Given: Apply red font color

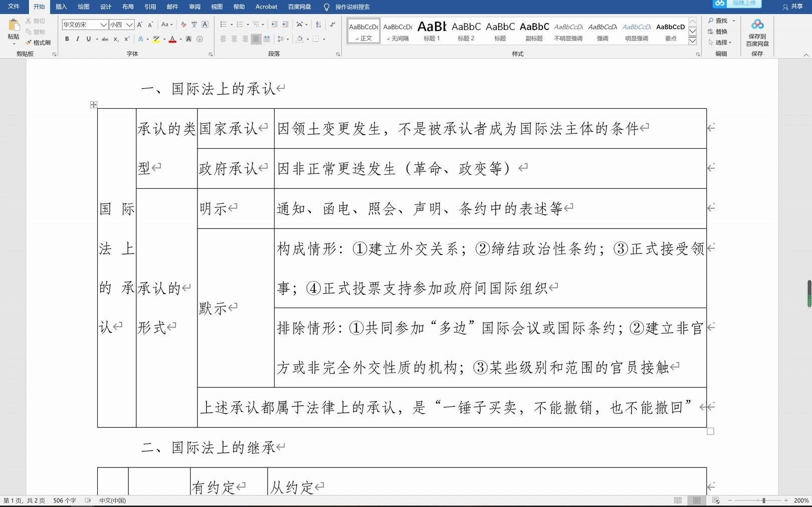Looking at the screenshot, I should pyautogui.click(x=172, y=39).
